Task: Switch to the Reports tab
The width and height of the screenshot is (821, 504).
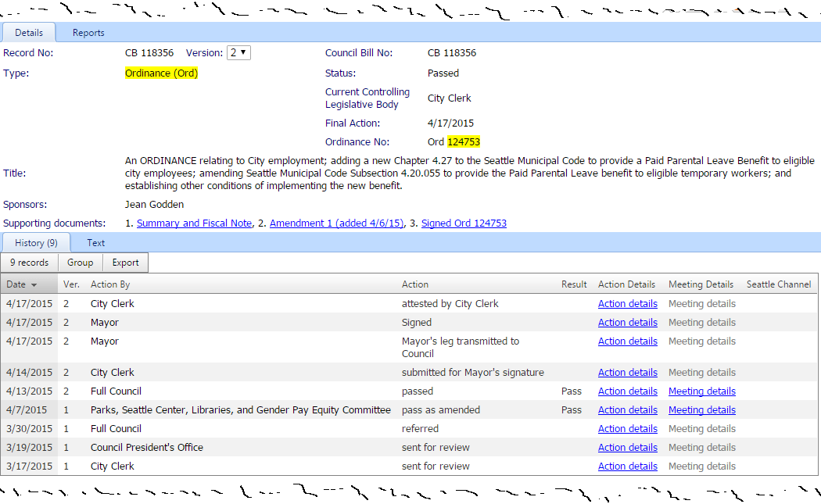Action: pyautogui.click(x=88, y=33)
